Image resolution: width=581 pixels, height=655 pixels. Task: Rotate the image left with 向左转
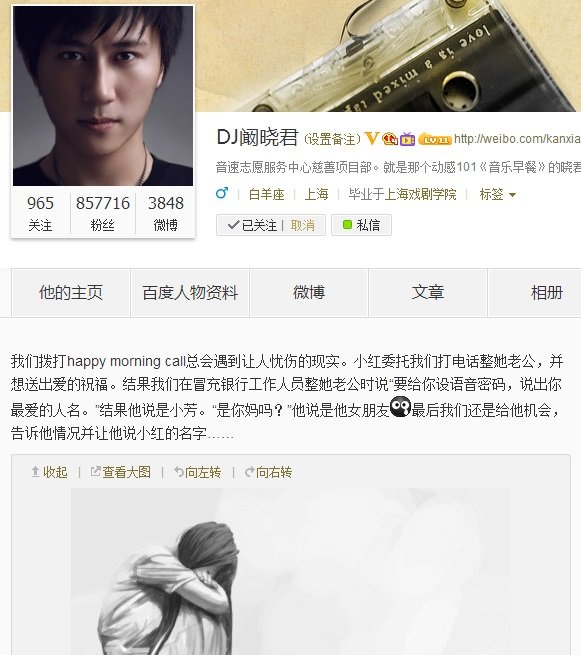[x=197, y=472]
